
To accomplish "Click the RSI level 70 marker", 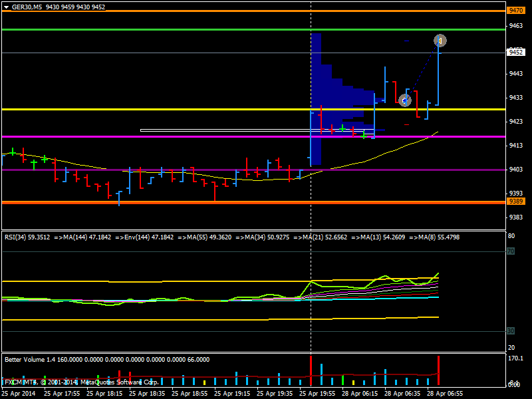I will pyautogui.click(x=511, y=251).
